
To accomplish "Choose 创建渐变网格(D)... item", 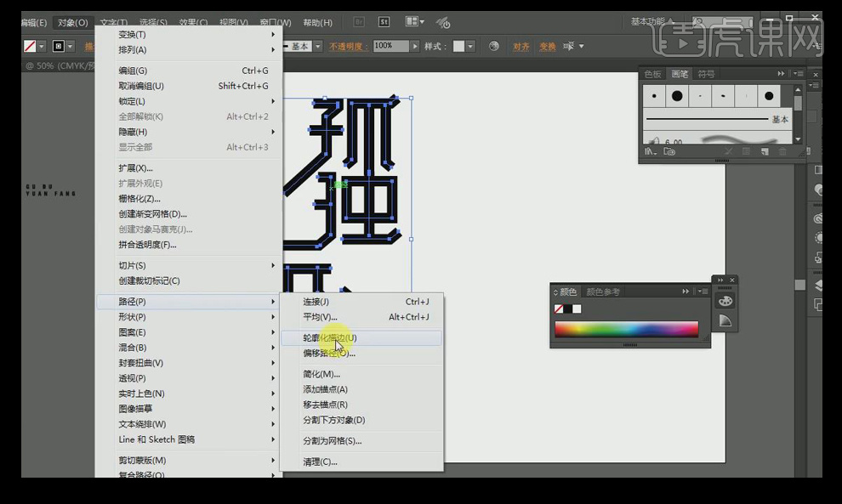I will coord(189,213).
